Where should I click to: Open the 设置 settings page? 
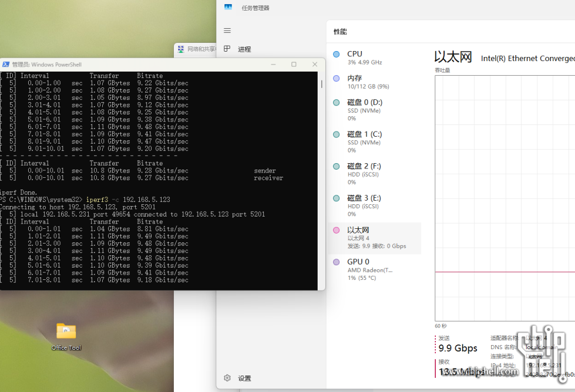tap(244, 379)
